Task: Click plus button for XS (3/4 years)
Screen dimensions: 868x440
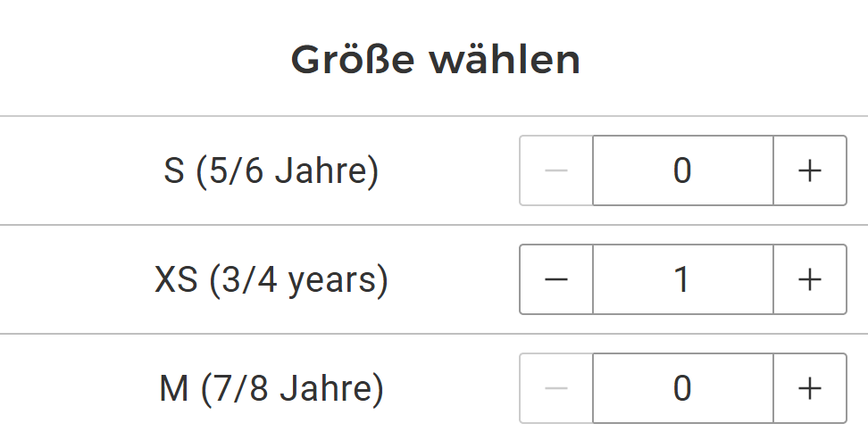Action: 809,279
